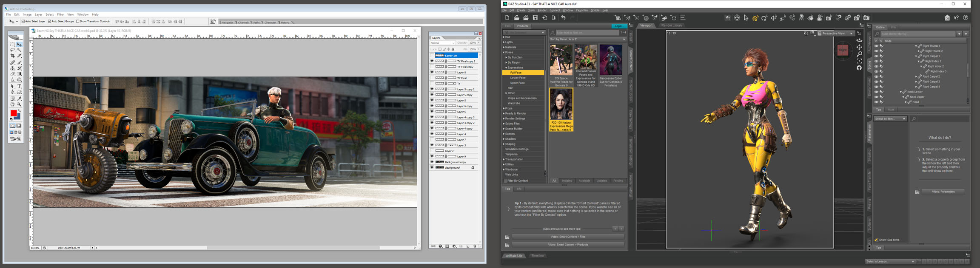980x268 pixels.
Task: Click new layer icon at Layers panel bottom
Action: coord(468,246)
